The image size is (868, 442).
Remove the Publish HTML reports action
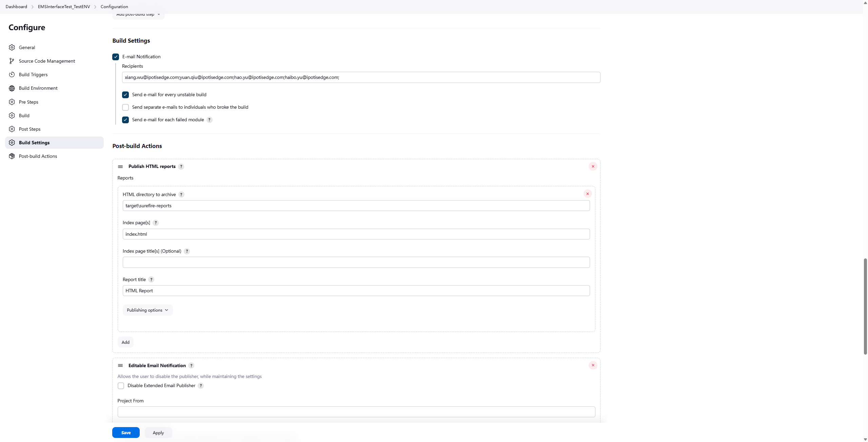point(593,166)
